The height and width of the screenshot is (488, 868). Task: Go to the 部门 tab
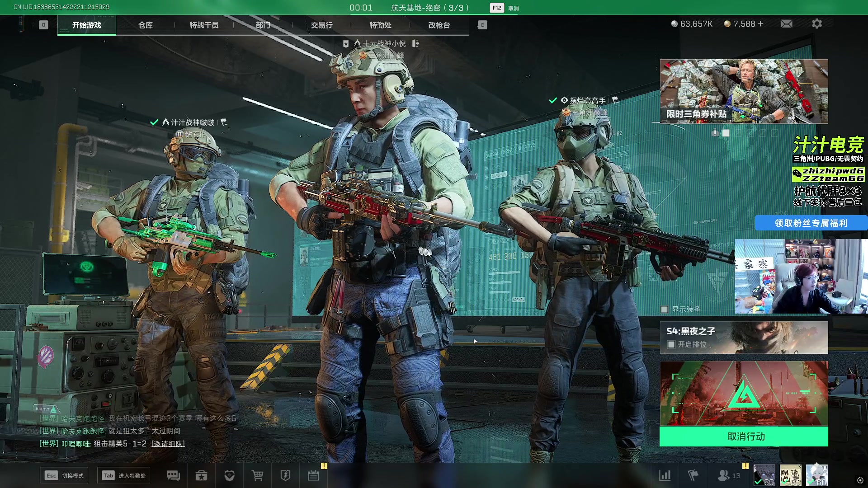click(x=263, y=25)
